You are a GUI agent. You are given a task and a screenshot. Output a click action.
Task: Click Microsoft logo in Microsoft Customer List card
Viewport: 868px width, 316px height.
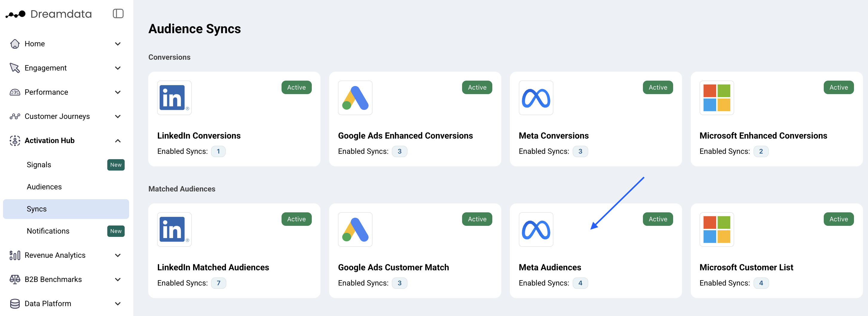717,229
